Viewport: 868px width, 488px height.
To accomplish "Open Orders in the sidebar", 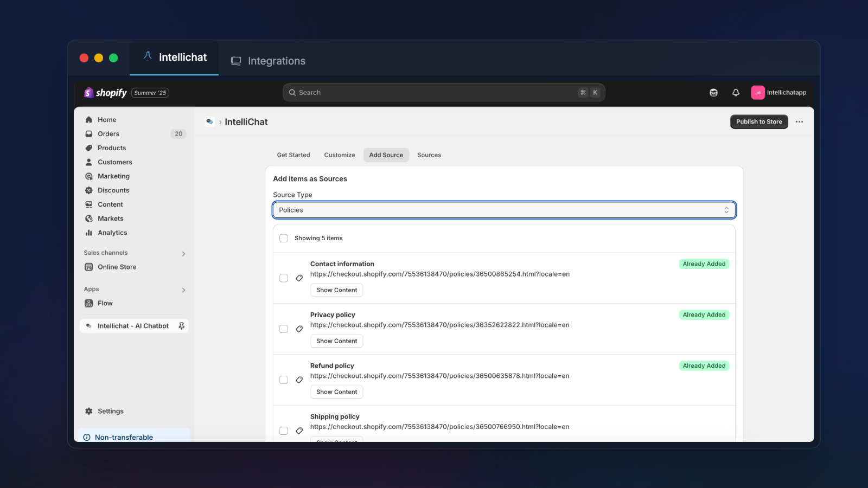I will coord(108,134).
